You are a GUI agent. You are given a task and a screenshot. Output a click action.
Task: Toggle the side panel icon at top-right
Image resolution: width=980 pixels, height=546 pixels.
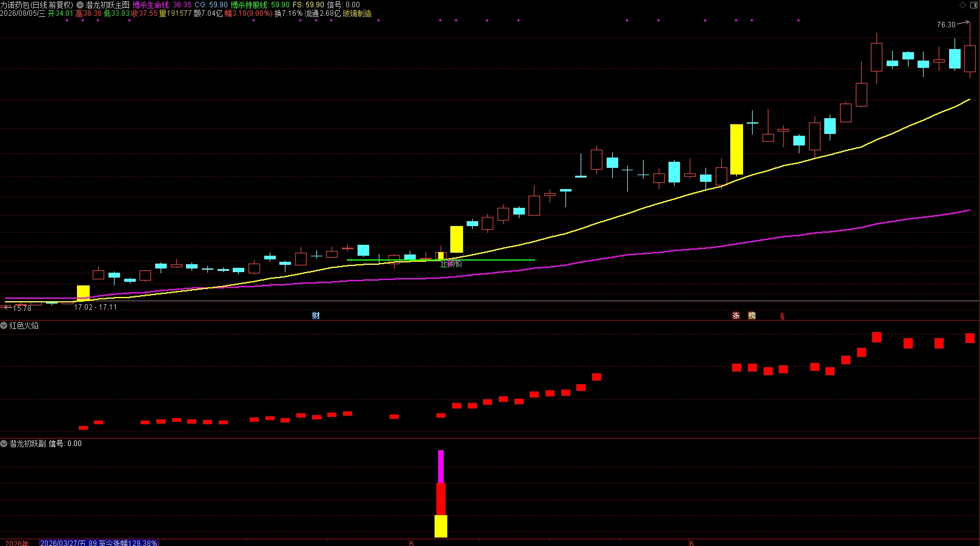click(973, 5)
